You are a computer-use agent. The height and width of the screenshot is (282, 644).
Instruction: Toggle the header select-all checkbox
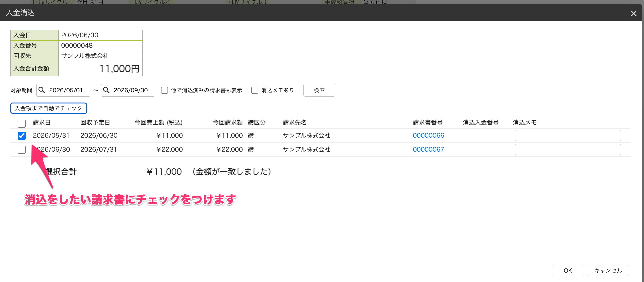point(22,124)
